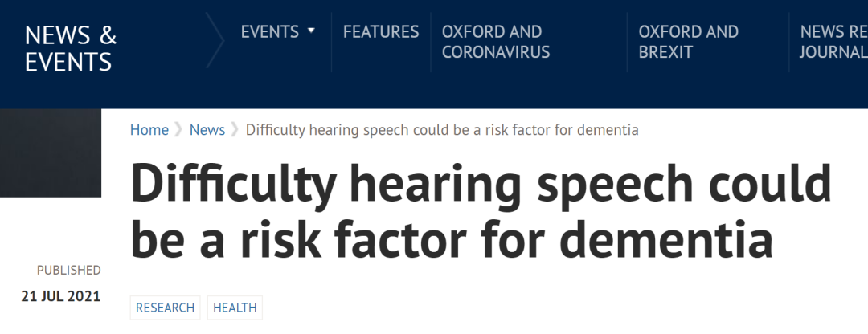Go to Home via breadcrumb
The image size is (868, 334).
click(149, 130)
